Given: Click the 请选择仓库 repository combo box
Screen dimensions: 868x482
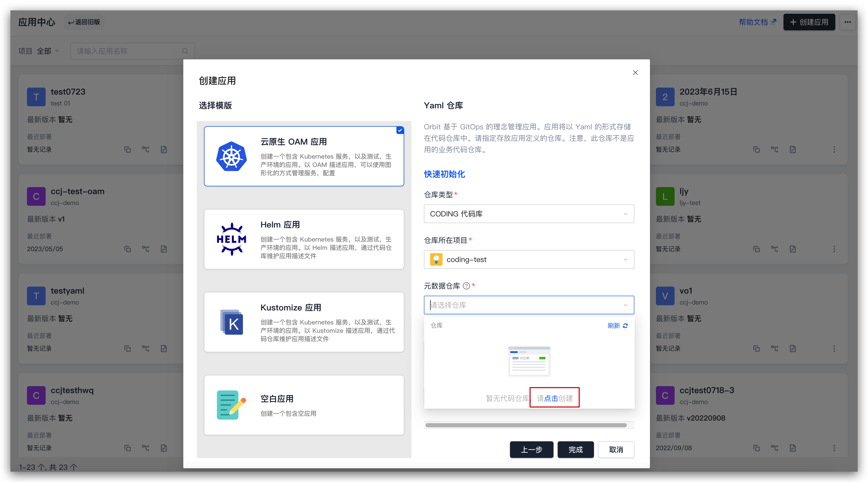Looking at the screenshot, I should [x=529, y=305].
